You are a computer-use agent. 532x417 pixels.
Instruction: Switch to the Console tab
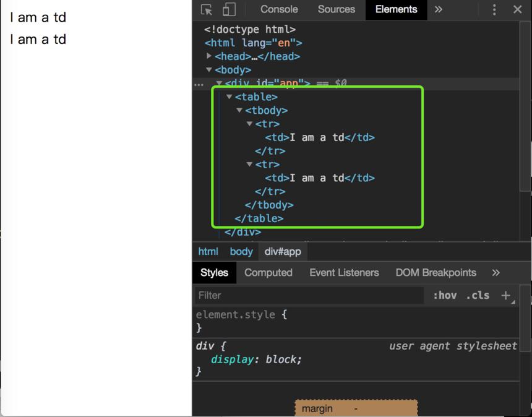(x=279, y=9)
